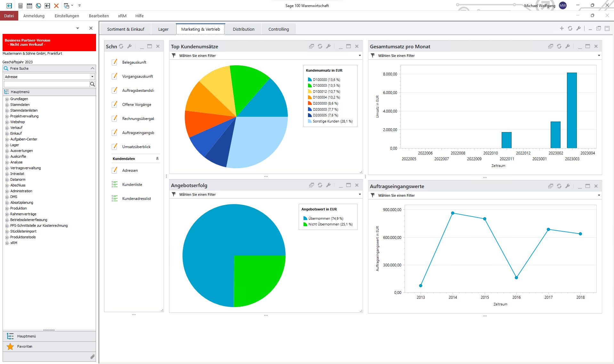Refresh the Top Kundenumsätze widget
Image resolution: width=614 pixels, height=364 pixels.
[320, 46]
